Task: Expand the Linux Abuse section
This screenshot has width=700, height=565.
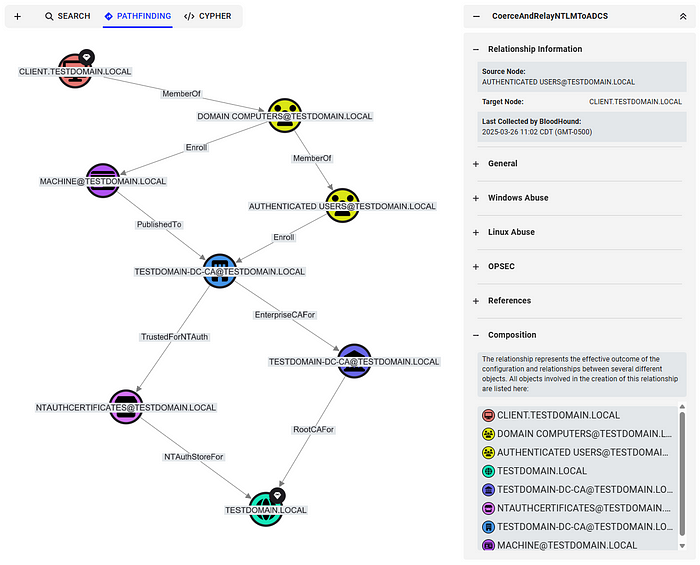Action: [579, 232]
